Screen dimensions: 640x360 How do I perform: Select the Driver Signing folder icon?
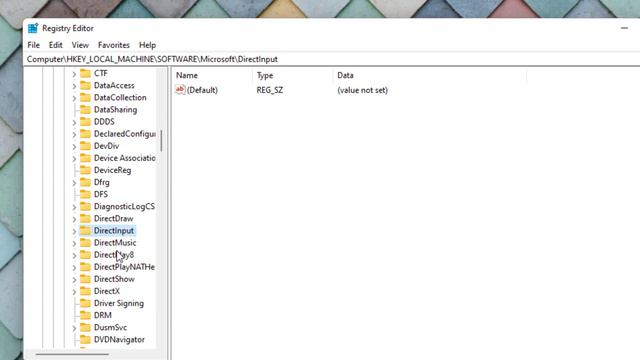pos(85,303)
